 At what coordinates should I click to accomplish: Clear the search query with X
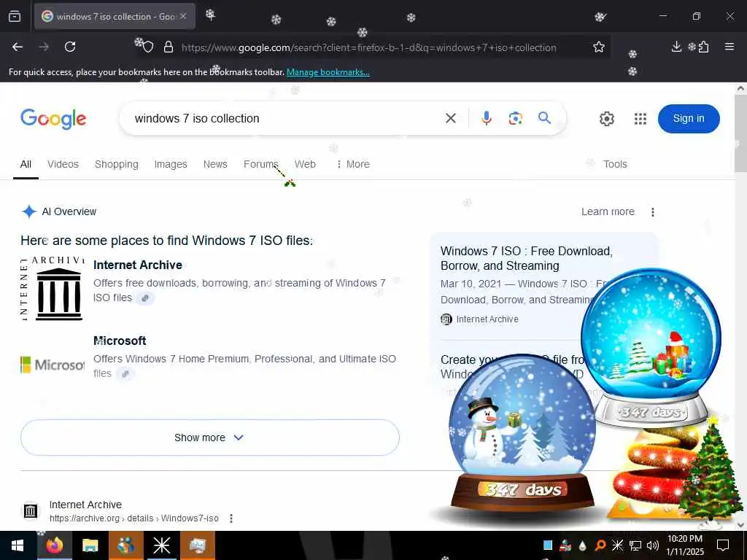[451, 118]
